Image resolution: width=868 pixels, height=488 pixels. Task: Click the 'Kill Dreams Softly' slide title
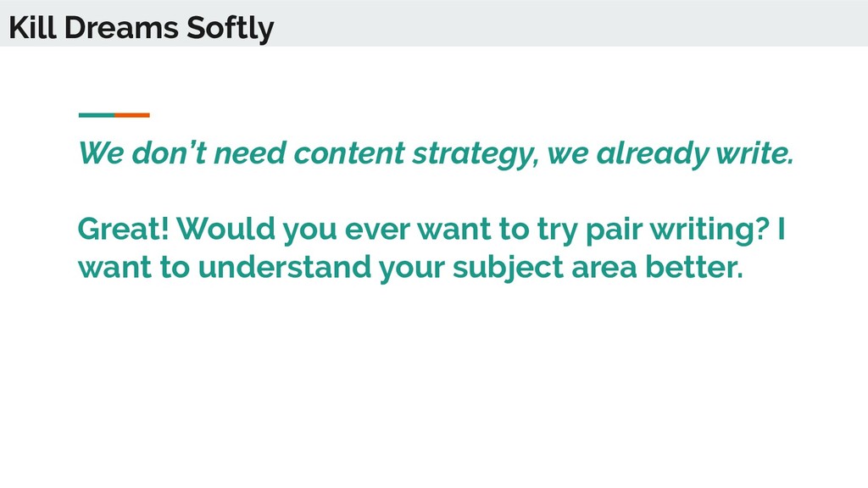142,28
